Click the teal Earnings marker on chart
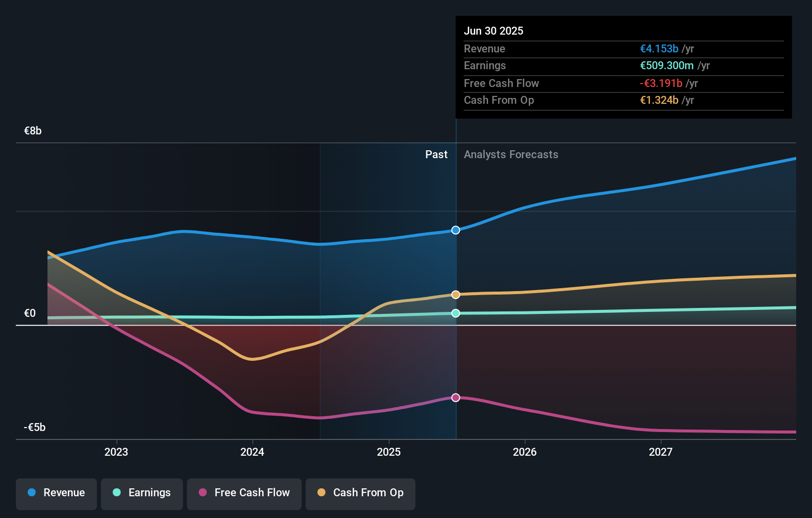Screen dimensions: 812x518 [x=455, y=312]
